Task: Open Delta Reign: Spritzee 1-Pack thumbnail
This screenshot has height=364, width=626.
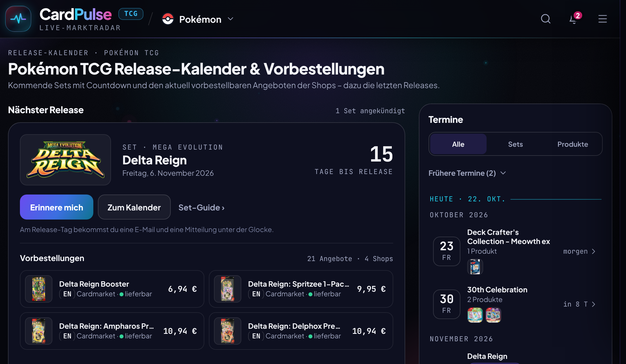Action: click(x=228, y=289)
